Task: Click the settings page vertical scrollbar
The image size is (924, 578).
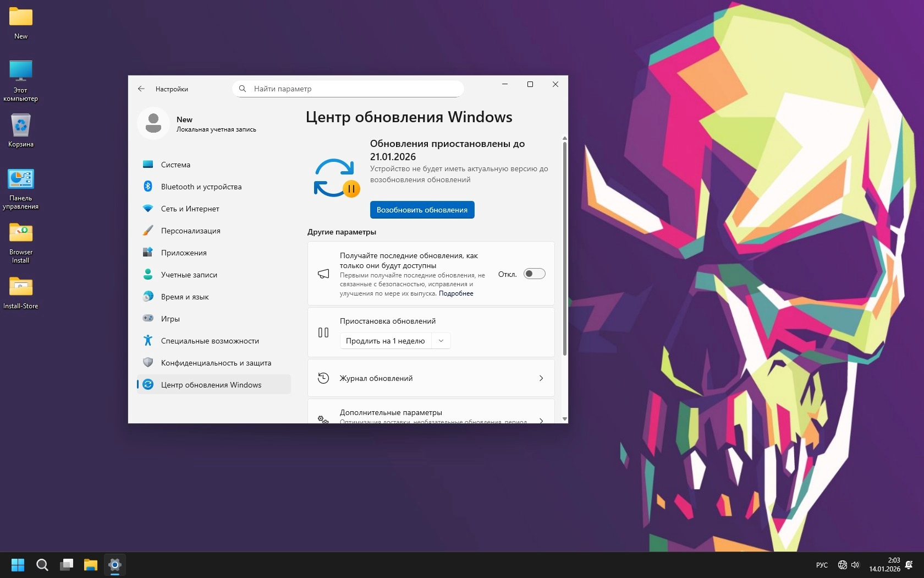Action: coord(564,248)
